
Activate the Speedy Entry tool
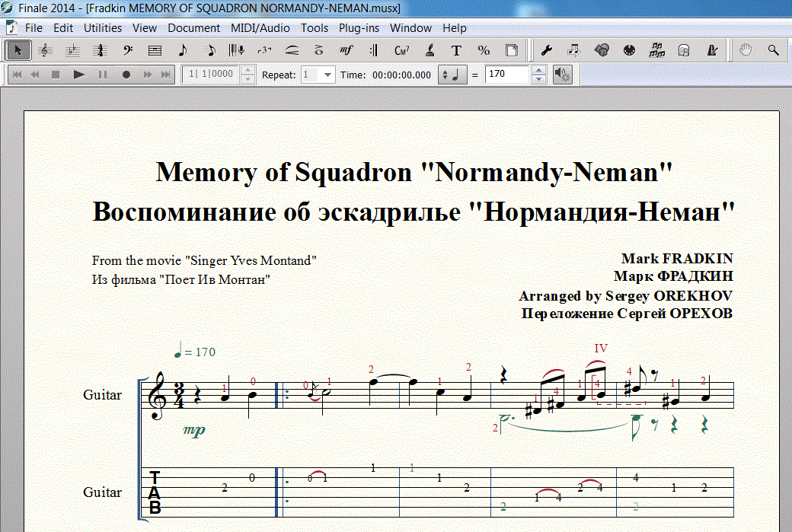(x=210, y=50)
